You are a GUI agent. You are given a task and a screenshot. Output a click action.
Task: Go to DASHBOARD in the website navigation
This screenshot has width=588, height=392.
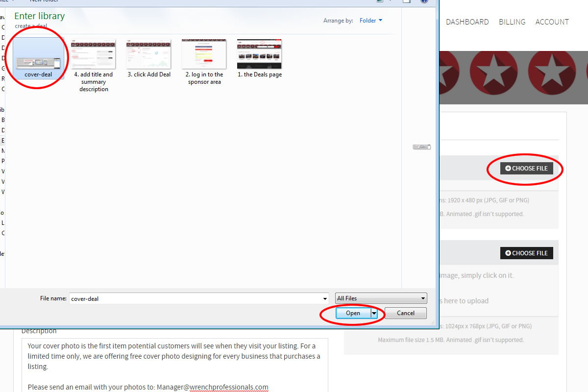tap(467, 22)
